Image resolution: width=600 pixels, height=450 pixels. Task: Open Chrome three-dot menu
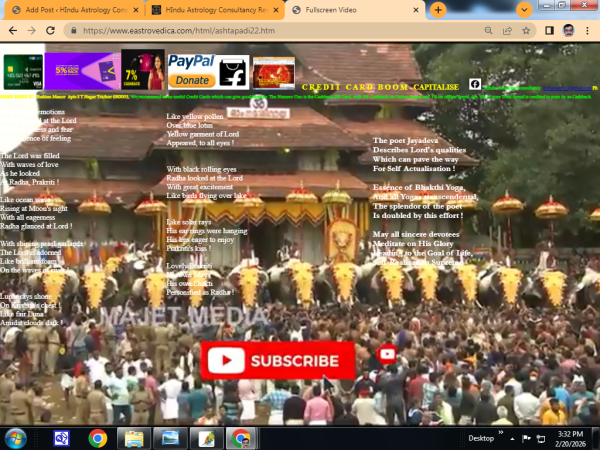pos(588,31)
